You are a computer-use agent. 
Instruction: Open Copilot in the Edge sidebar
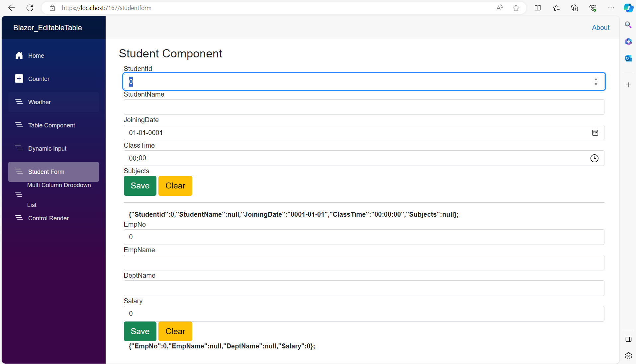click(x=628, y=8)
